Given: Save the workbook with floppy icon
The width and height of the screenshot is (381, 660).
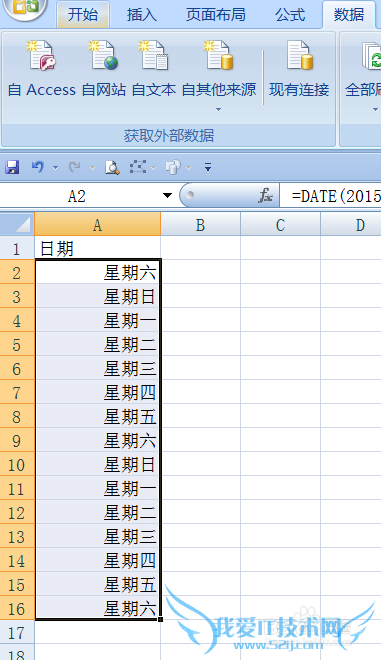Looking at the screenshot, I should pos(12,167).
